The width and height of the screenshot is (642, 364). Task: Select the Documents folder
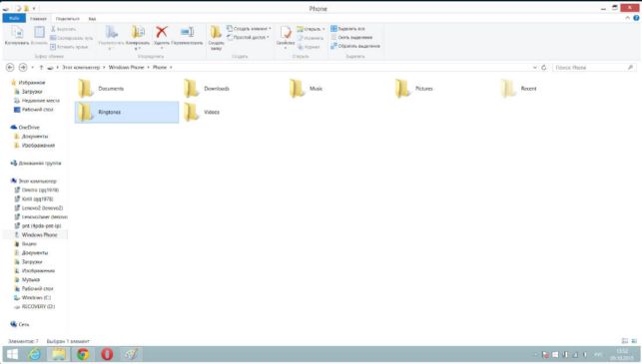coord(127,89)
